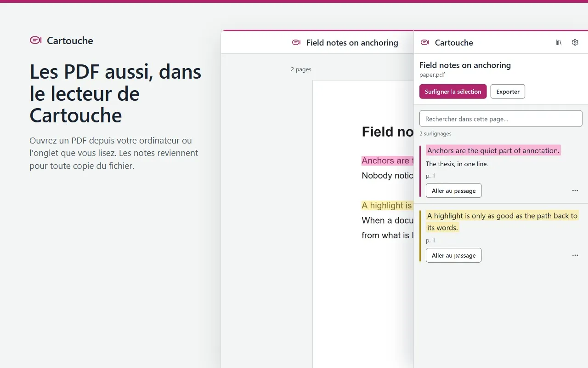Click the 'Cartouche' title in side panel header
The image size is (588, 368).
pyautogui.click(x=454, y=42)
